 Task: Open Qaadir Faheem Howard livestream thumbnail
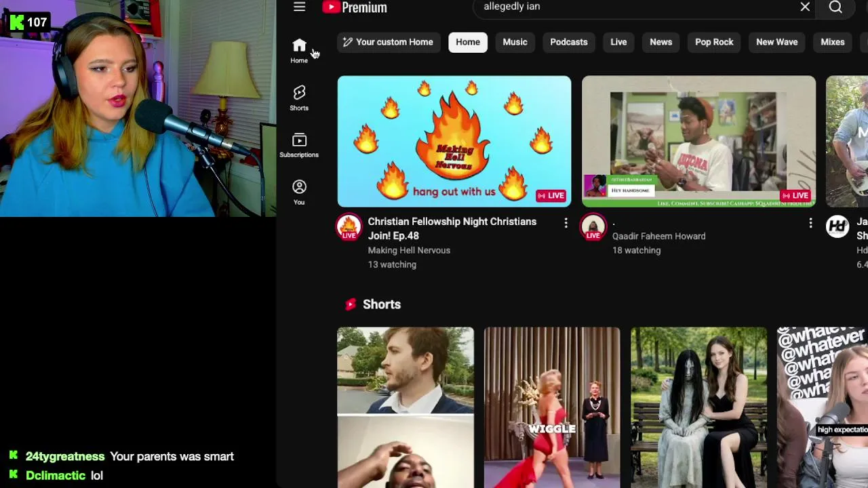(x=698, y=141)
